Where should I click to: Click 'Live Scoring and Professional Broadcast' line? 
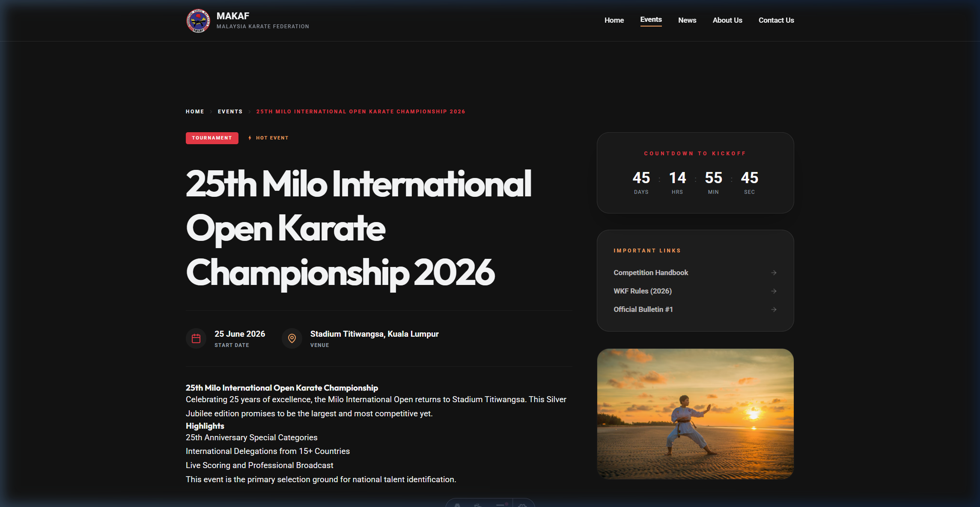(x=259, y=465)
